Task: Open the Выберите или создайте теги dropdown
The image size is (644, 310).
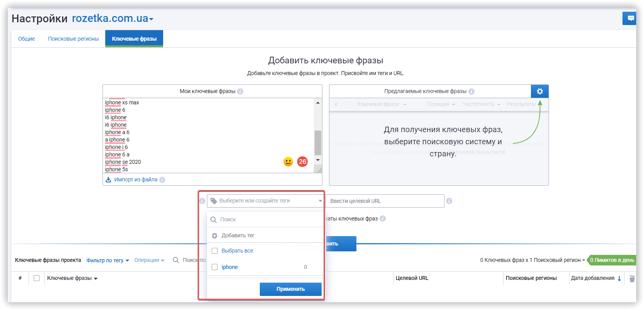Action: [265, 201]
